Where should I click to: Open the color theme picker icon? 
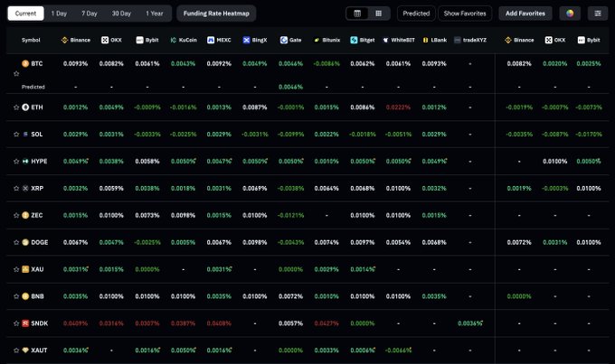[x=570, y=14]
